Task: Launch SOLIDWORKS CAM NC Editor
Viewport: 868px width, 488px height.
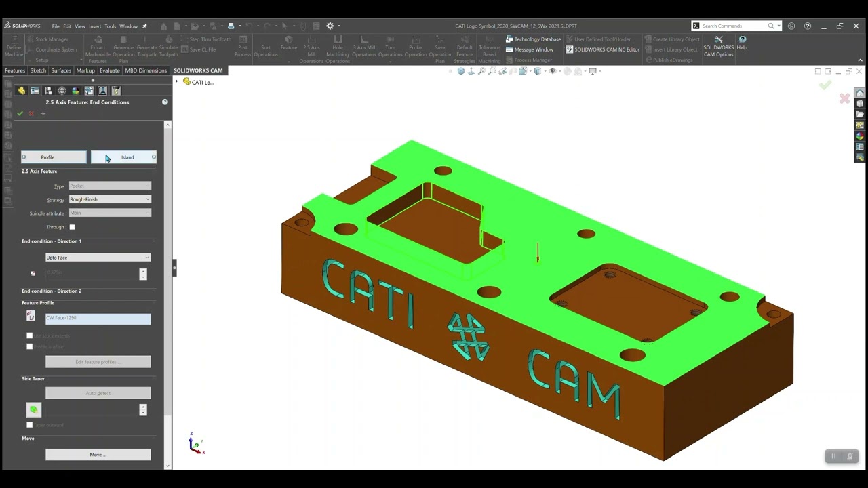Action: point(602,49)
